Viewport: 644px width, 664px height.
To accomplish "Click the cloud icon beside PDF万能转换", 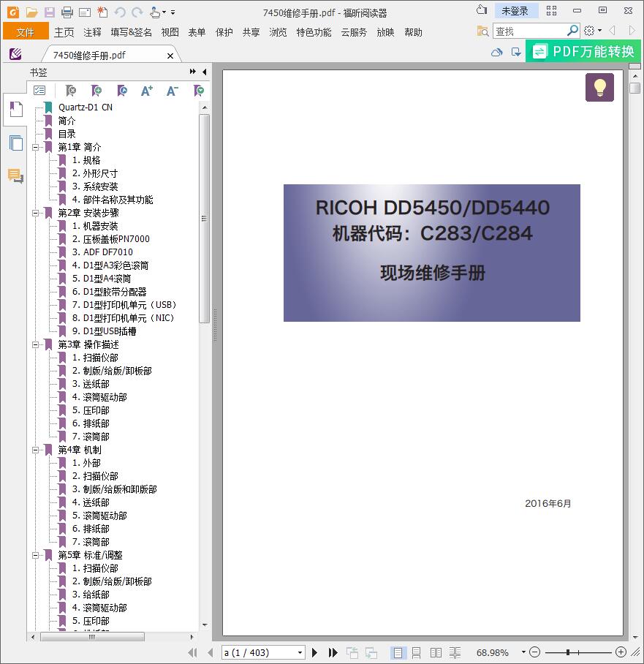I will (x=497, y=52).
